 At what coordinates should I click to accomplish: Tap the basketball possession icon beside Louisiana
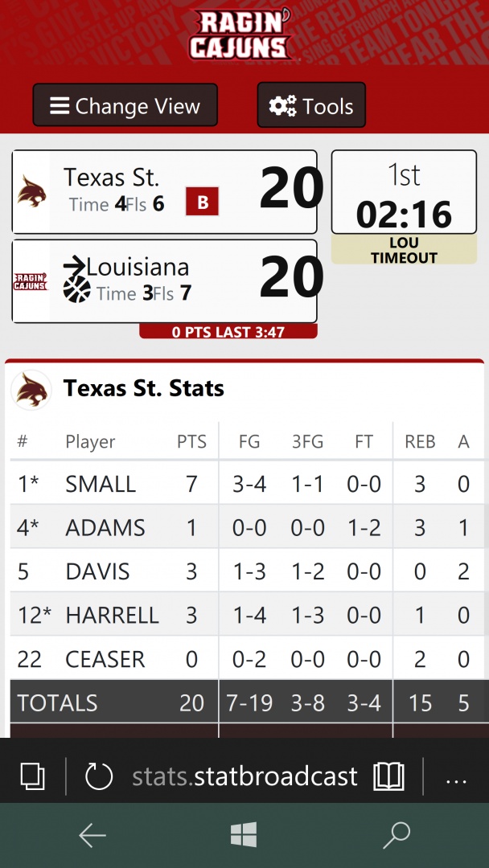click(76, 289)
